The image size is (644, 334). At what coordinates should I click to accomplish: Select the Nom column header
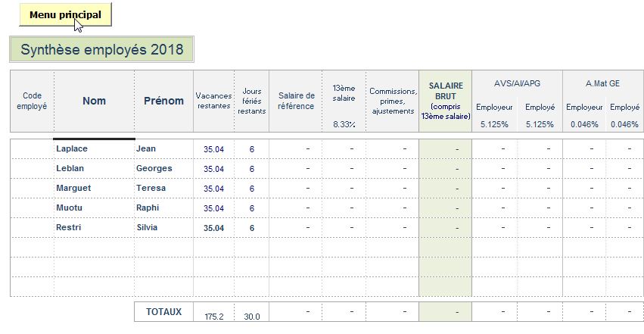click(94, 101)
